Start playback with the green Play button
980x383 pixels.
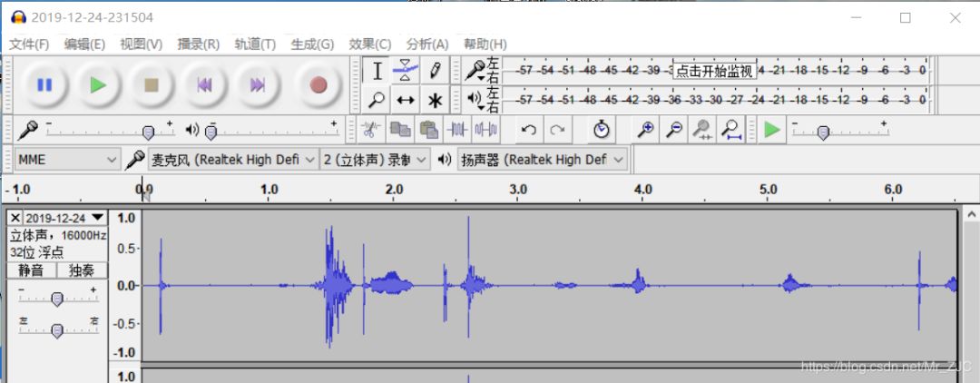(97, 85)
